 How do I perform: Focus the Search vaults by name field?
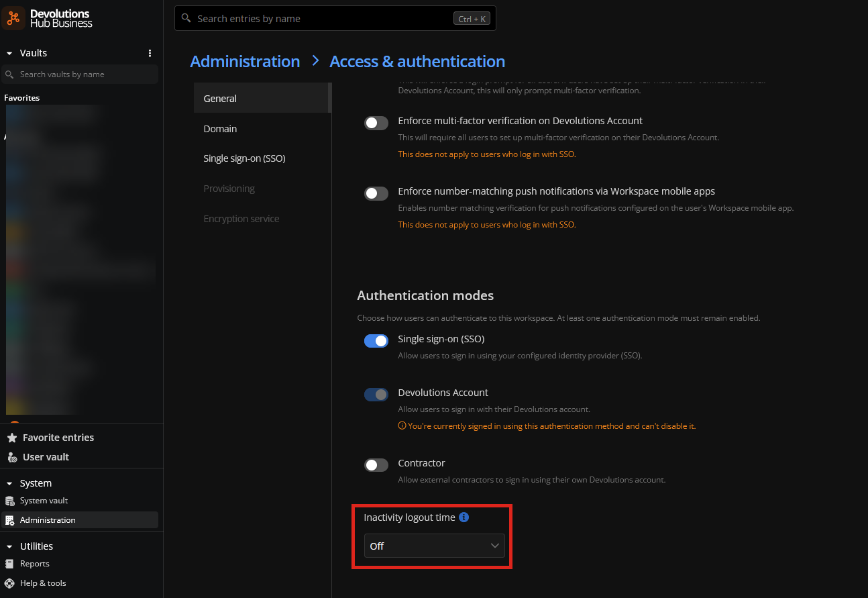click(80, 74)
